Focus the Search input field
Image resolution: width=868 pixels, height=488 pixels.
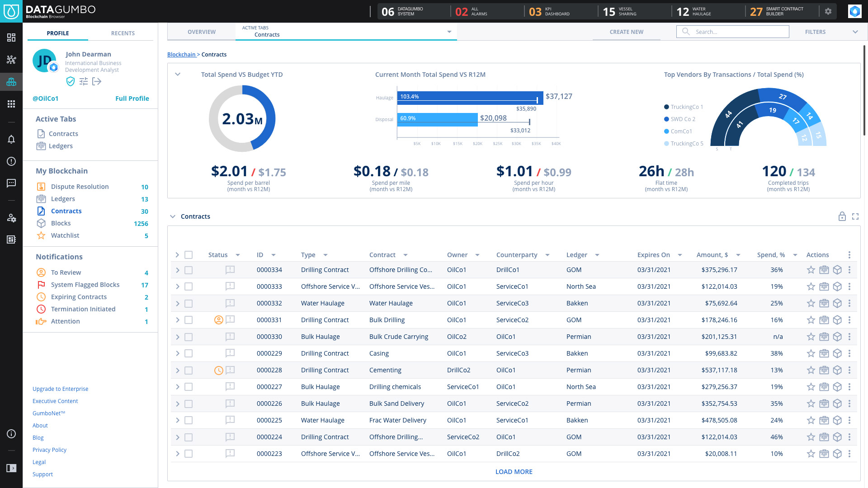click(x=733, y=32)
